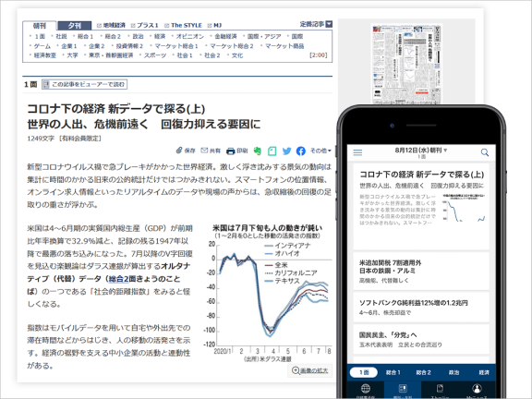
Task: Open the MJ external link
Action: [x=214, y=26]
